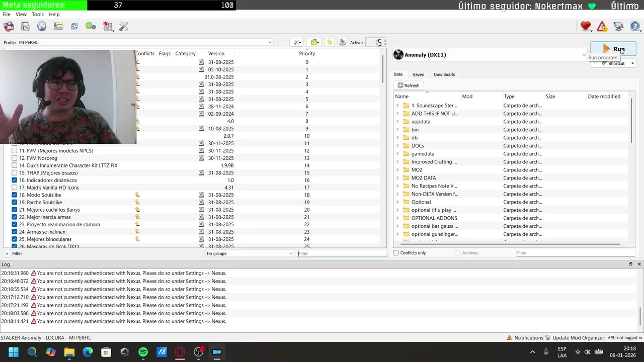Viewport: 644px width, 362px height.
Task: Sort mod list by Priority column
Action: tap(307, 53)
